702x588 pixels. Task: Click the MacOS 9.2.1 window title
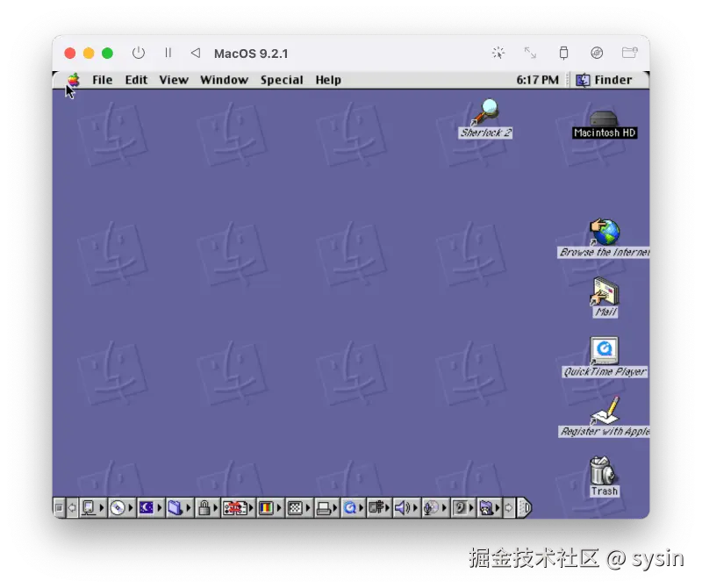click(x=251, y=54)
